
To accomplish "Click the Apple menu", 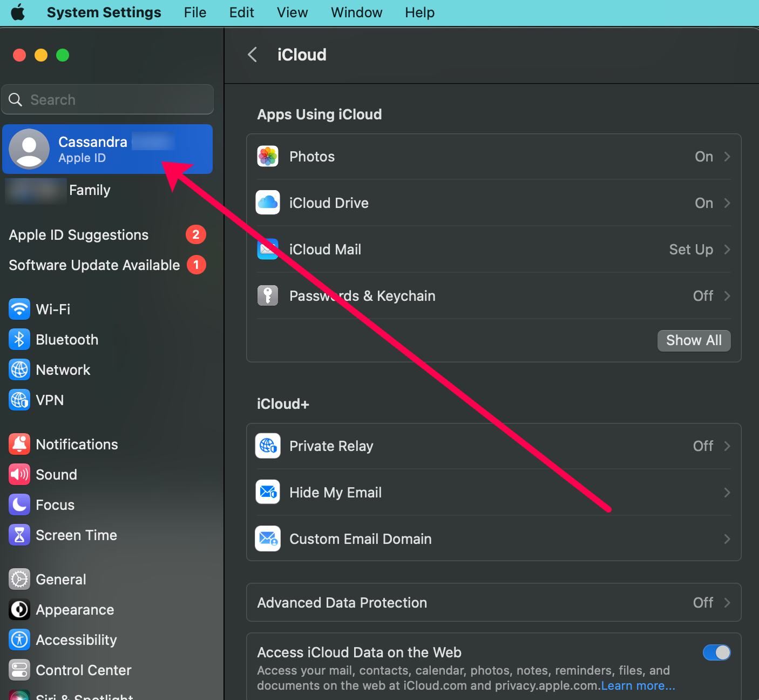I will pos(18,12).
